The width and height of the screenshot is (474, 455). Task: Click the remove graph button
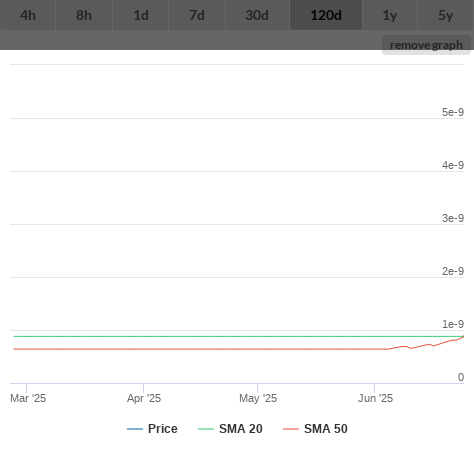pyautogui.click(x=426, y=45)
